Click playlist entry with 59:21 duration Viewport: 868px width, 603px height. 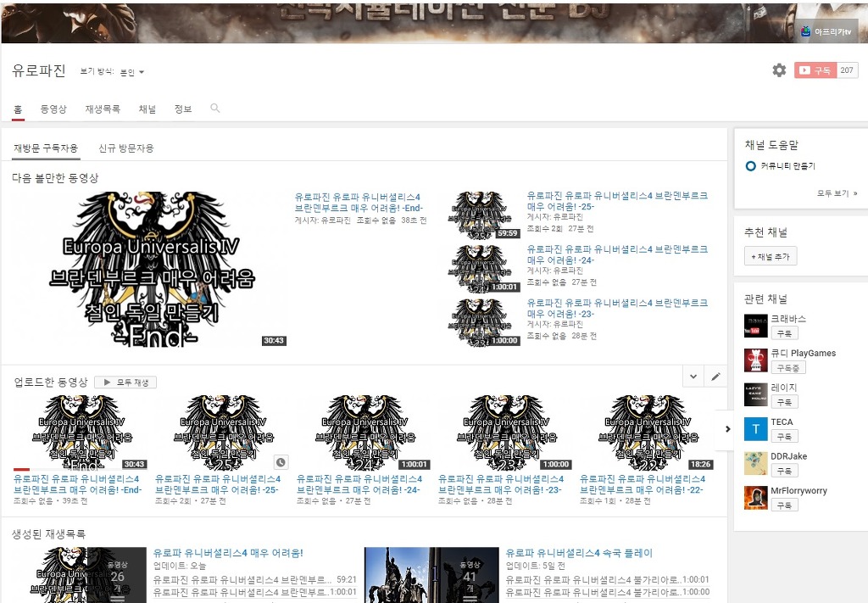click(254, 580)
